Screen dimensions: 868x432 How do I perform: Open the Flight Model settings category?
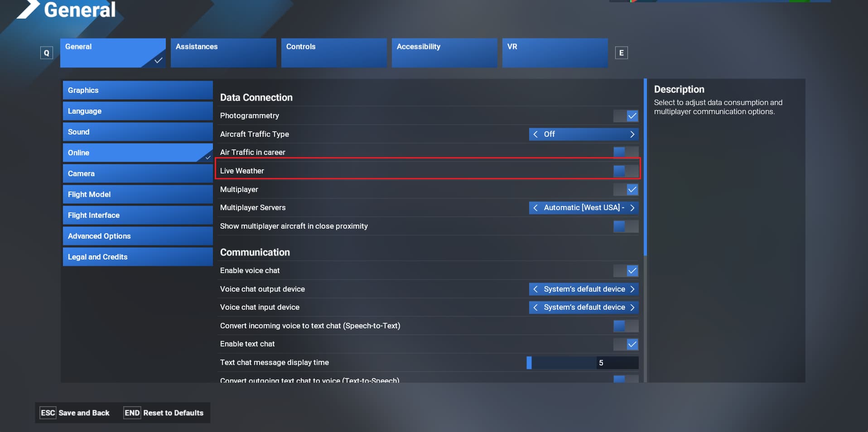click(x=138, y=194)
